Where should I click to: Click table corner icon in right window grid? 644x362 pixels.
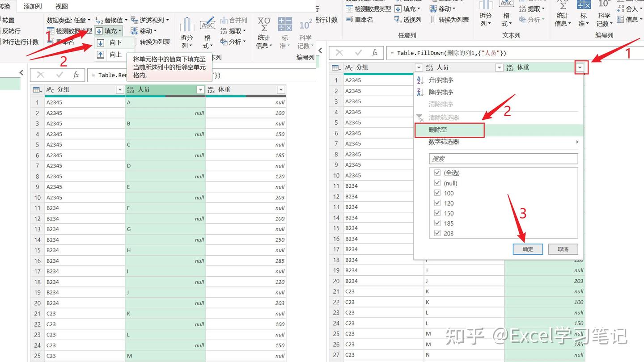pyautogui.click(x=336, y=67)
